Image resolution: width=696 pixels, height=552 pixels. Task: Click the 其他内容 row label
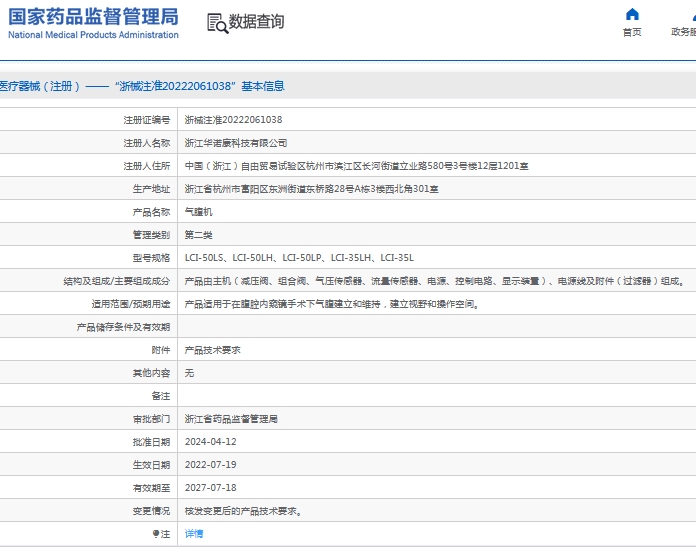pyautogui.click(x=151, y=373)
